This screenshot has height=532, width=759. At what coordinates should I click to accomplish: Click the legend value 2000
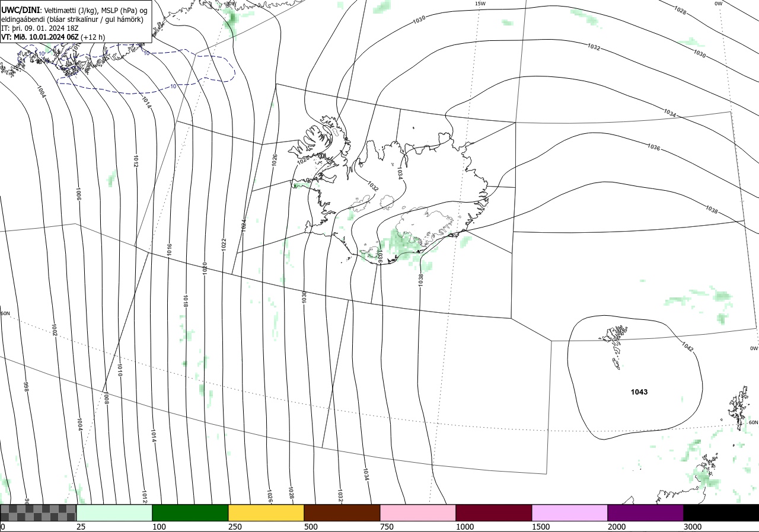coord(617,527)
